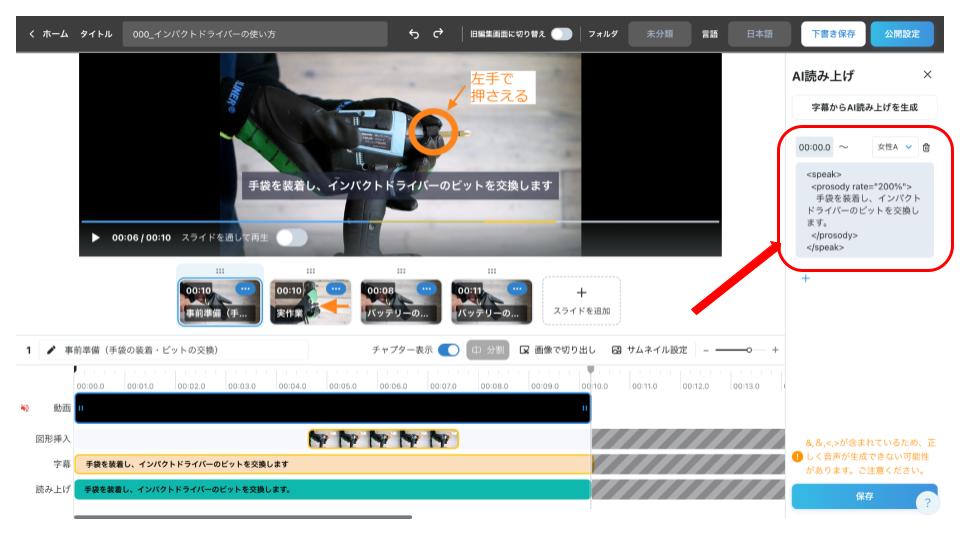
Task: Open more options on 00:11 slide
Action: [x=517, y=289]
